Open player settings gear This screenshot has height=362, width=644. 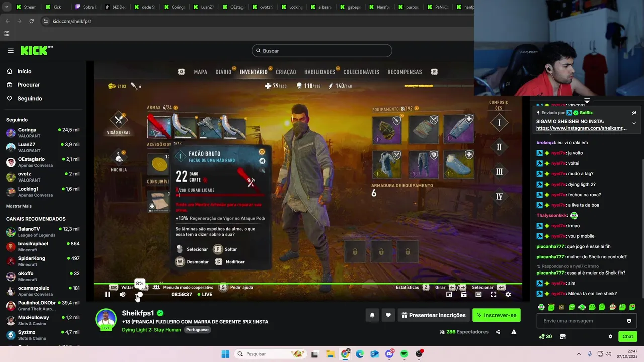pyautogui.click(x=508, y=294)
